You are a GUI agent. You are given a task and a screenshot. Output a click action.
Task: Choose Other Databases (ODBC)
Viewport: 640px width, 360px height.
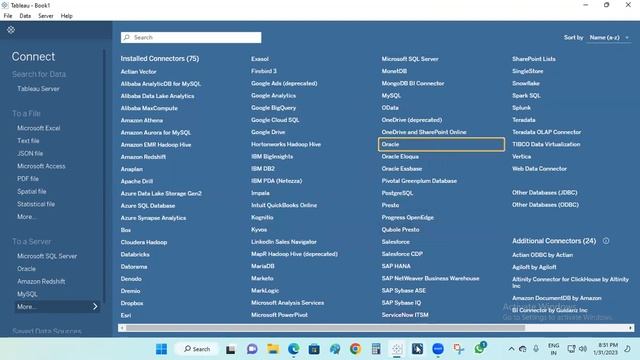point(545,205)
